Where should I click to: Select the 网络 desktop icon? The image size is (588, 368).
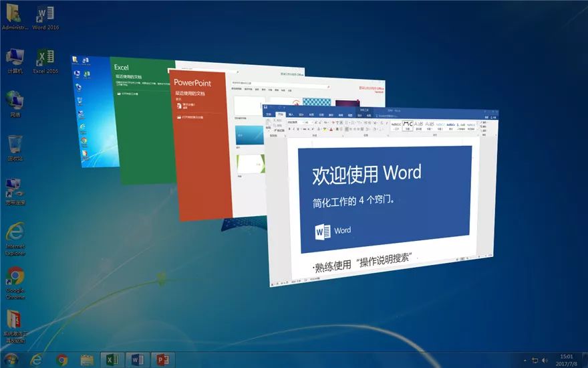click(x=15, y=104)
